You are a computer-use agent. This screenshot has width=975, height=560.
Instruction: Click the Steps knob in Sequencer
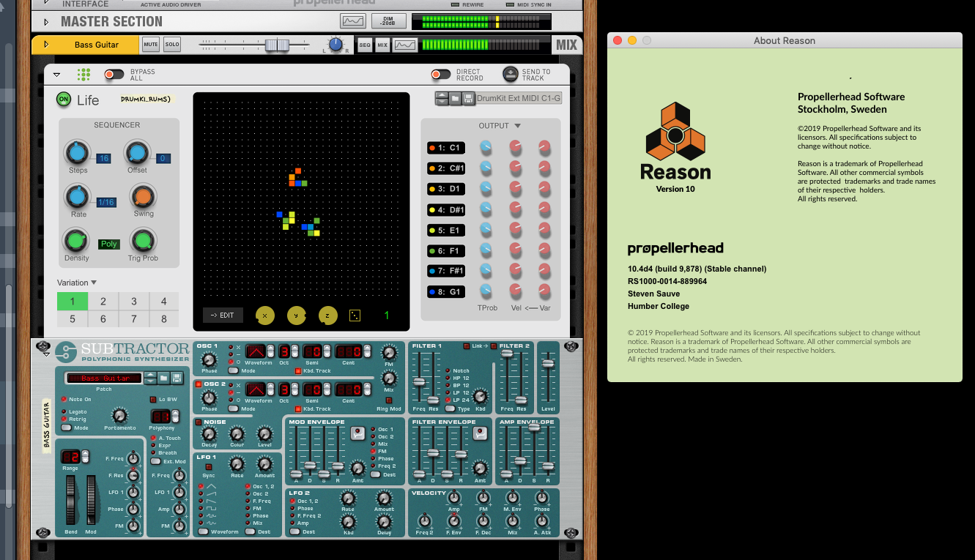[x=76, y=153]
